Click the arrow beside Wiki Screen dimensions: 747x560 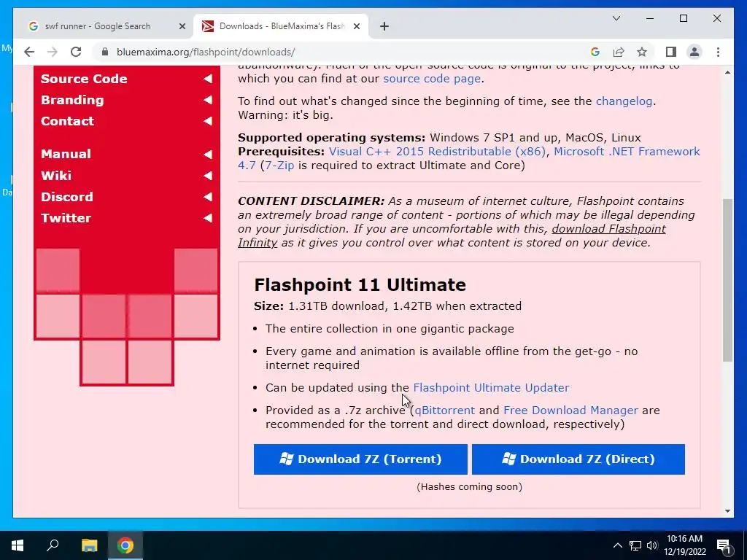tap(208, 176)
